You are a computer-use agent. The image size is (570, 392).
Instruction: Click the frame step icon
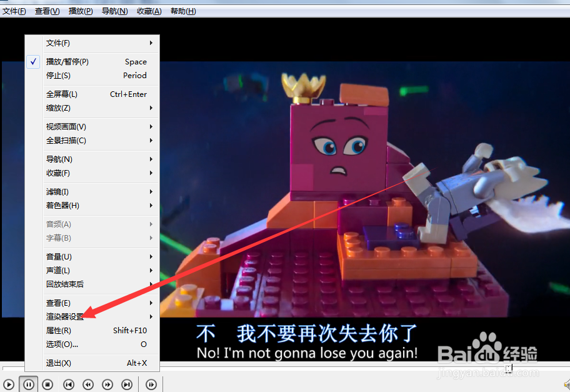pyautogui.click(x=151, y=384)
